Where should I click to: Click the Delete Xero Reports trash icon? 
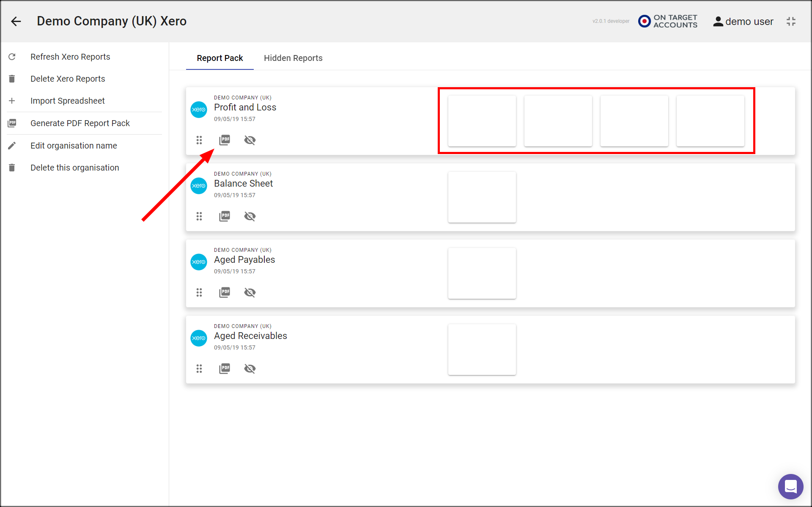[12, 79]
